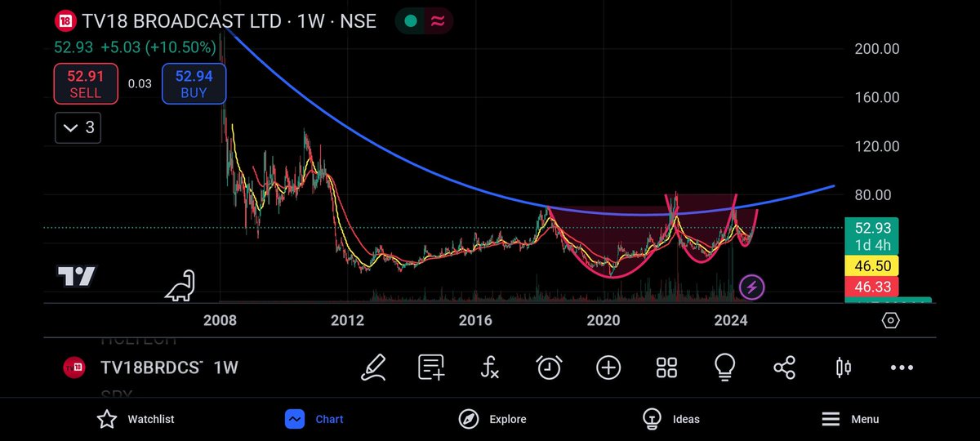The image size is (980, 441).
Task: Click the SELL 52.91 button
Action: [x=85, y=84]
